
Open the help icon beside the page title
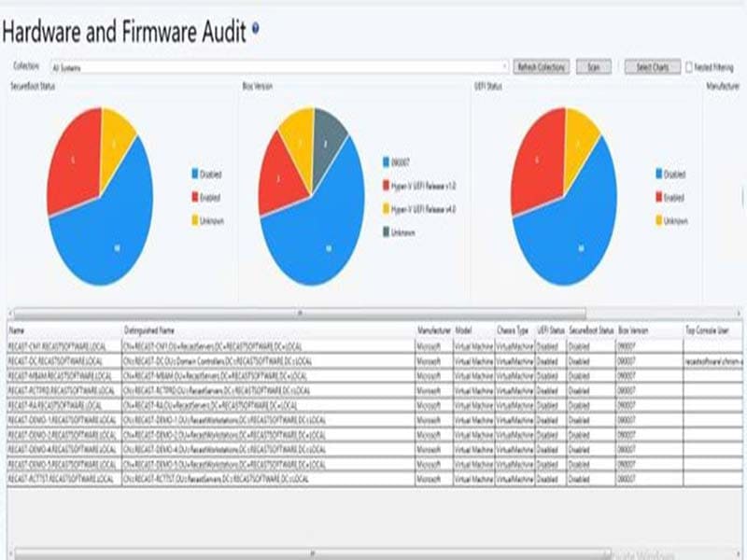[x=255, y=28]
